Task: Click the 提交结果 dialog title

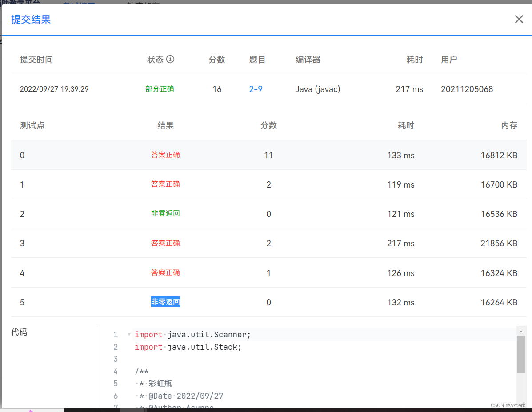Action: tap(31, 20)
